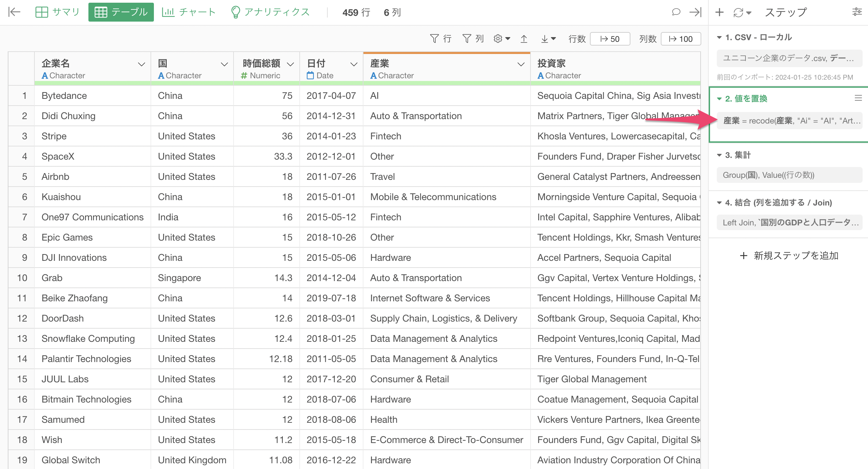Open the refresh dropdown in steps panel
The width and height of the screenshot is (868, 469).
click(742, 12)
